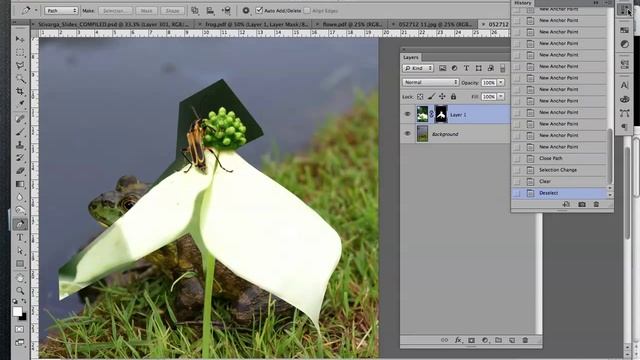Screen dimensions: 640x360
Task: Select the Blur tool
Action: (20, 197)
